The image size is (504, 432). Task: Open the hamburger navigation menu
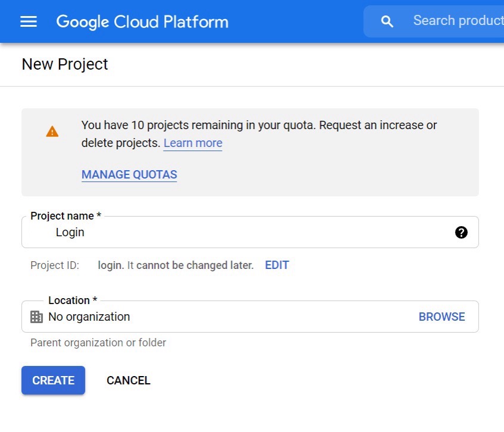point(29,22)
